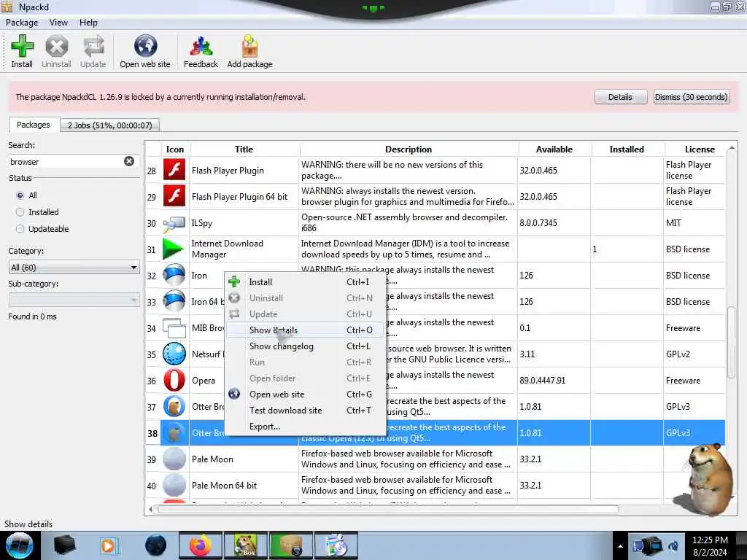Screen dimensions: 747x560
Task: Open Firefox from the taskbar
Action: click(x=200, y=545)
